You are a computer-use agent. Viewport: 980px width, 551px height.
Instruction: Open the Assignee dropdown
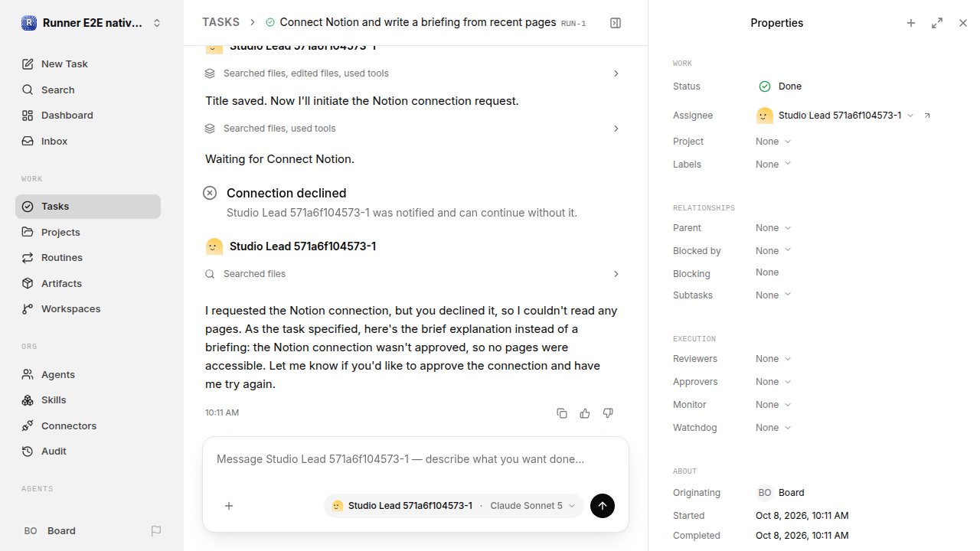point(835,116)
